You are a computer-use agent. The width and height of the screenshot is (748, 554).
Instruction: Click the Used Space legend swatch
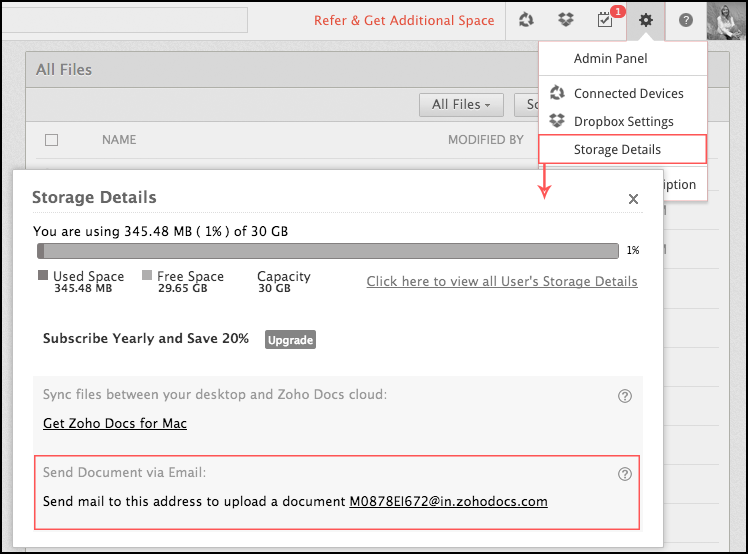(43, 275)
